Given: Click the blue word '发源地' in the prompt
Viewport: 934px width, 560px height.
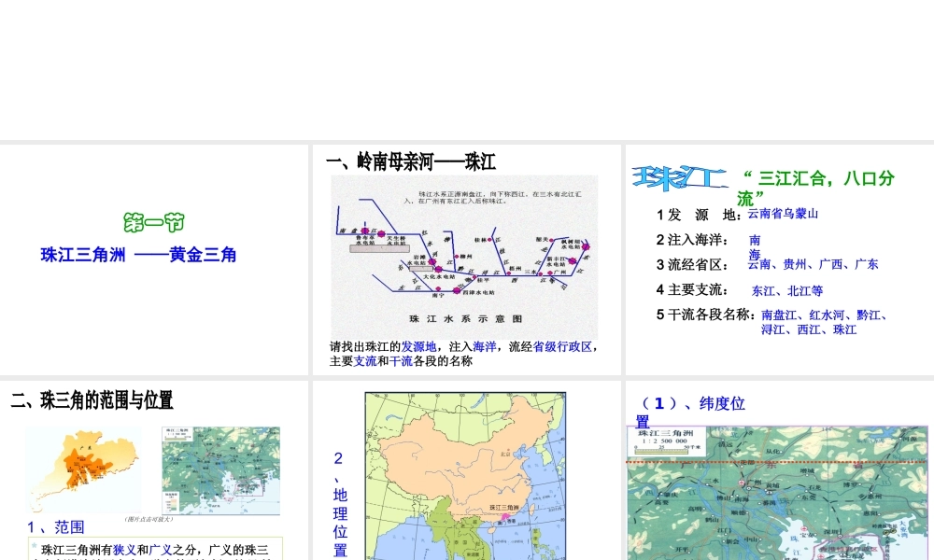Looking at the screenshot, I should pos(418,347).
